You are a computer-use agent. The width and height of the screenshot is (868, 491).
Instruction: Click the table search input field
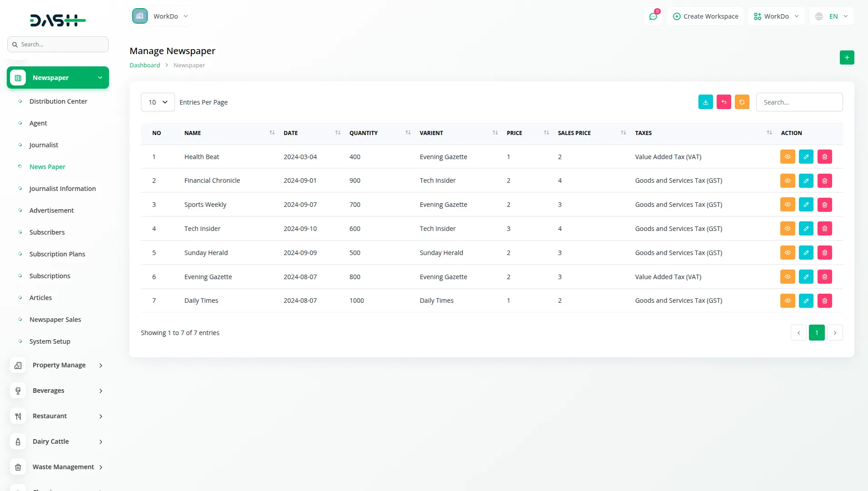tap(799, 102)
